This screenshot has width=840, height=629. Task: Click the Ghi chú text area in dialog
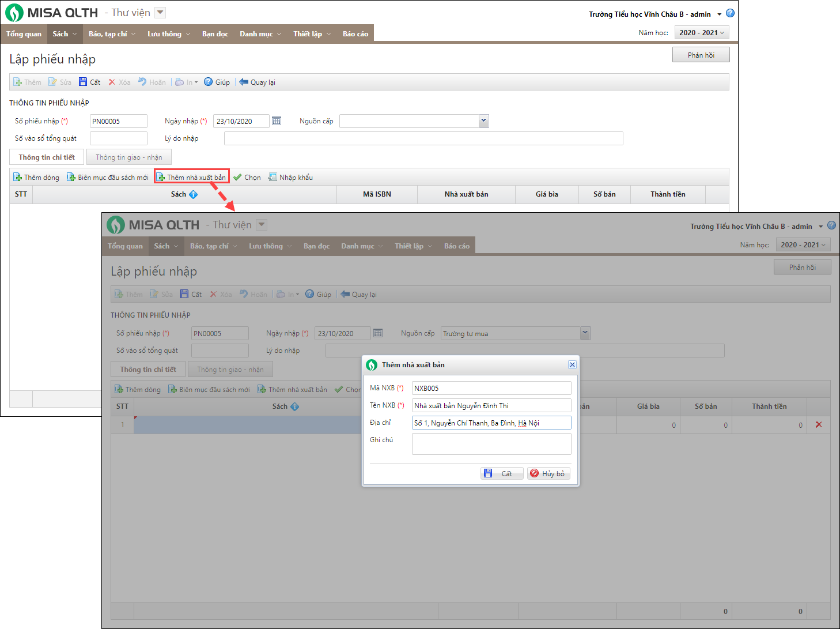click(x=491, y=444)
